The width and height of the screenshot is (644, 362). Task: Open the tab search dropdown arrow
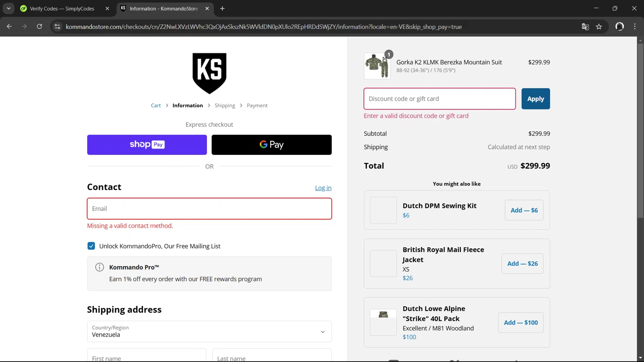pyautogui.click(x=9, y=9)
